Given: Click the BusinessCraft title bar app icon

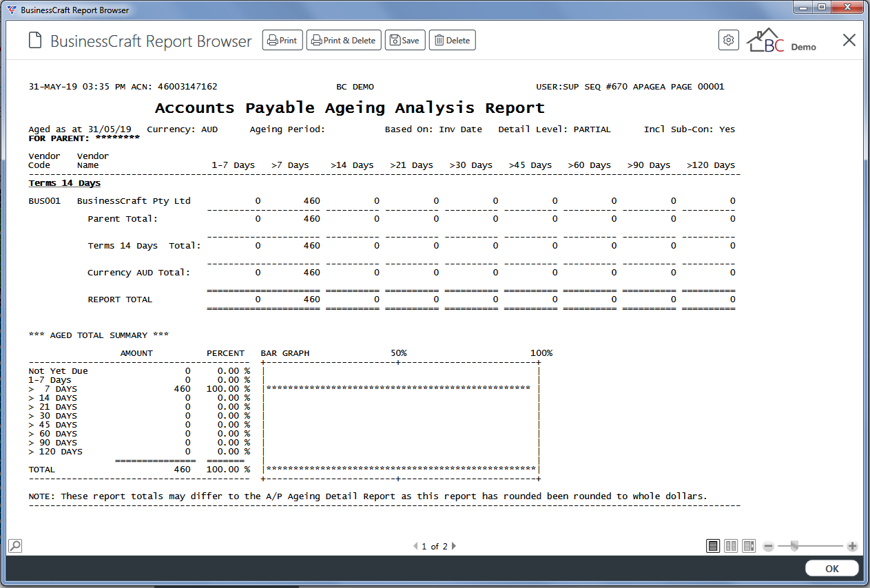Looking at the screenshot, I should tap(11, 10).
